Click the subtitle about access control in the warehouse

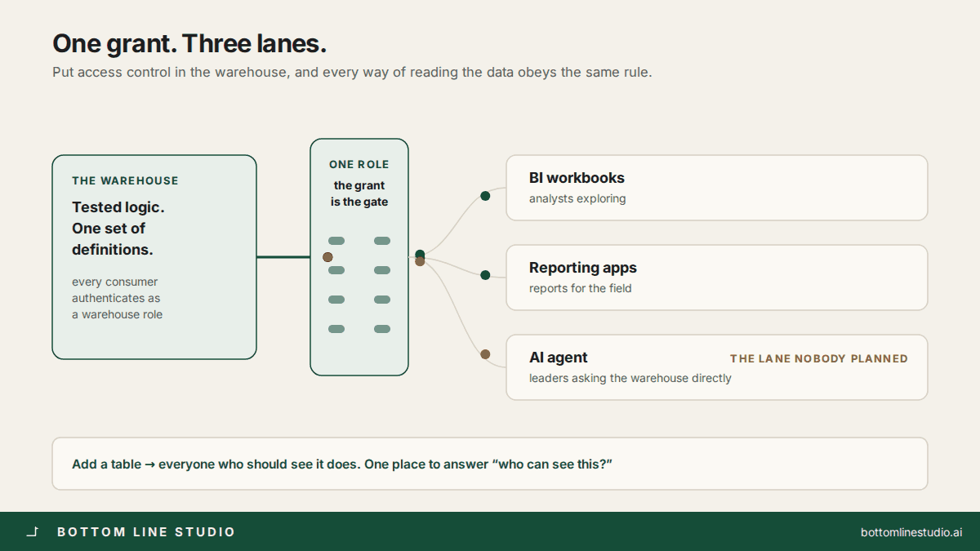click(x=352, y=72)
